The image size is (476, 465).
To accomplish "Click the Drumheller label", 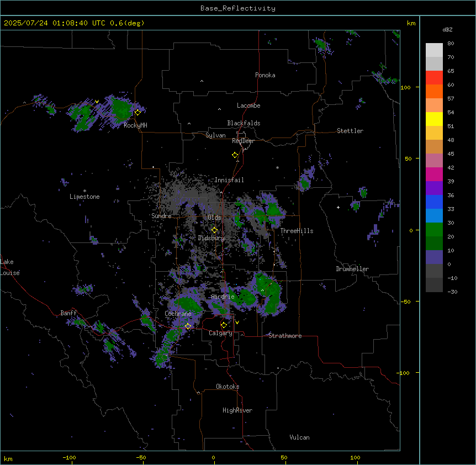I will (352, 269).
